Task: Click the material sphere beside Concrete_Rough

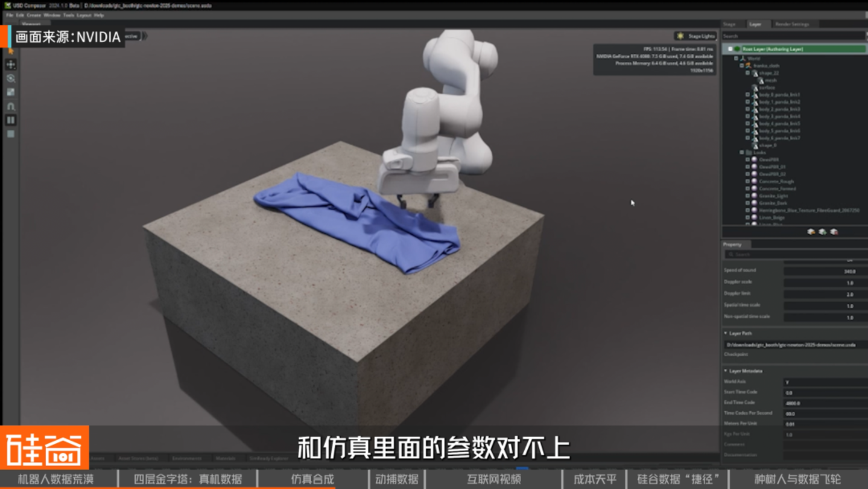Action: click(x=755, y=182)
